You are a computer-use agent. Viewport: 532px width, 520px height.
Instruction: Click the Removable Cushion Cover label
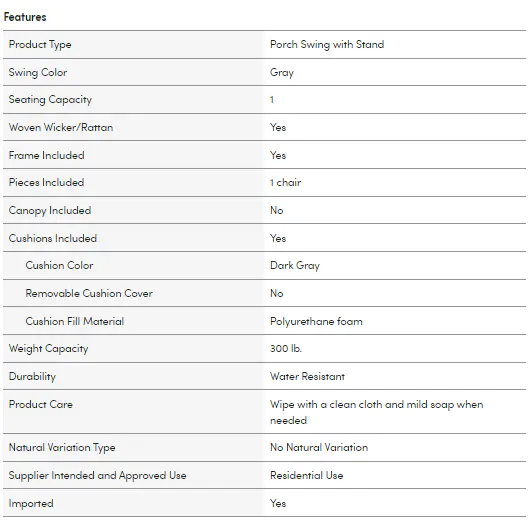[89, 293]
